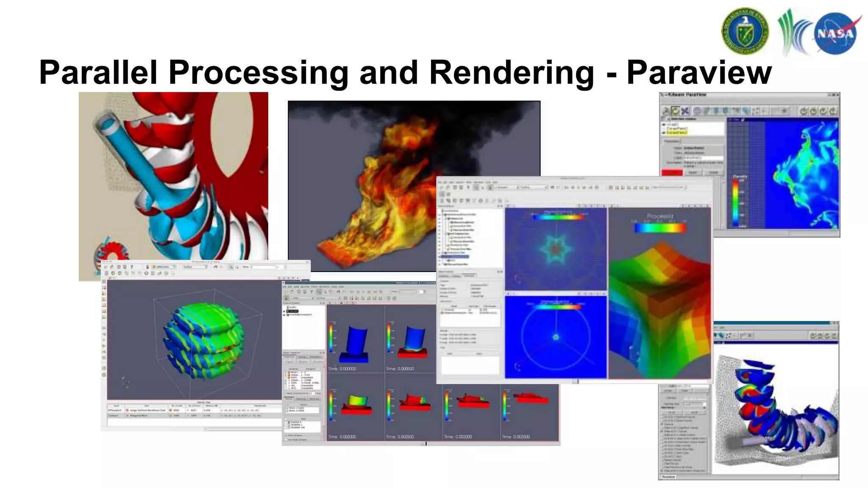Click the red undo arrow icon above the cylinder views
This screenshot has width=868, height=488.
(x=338, y=292)
